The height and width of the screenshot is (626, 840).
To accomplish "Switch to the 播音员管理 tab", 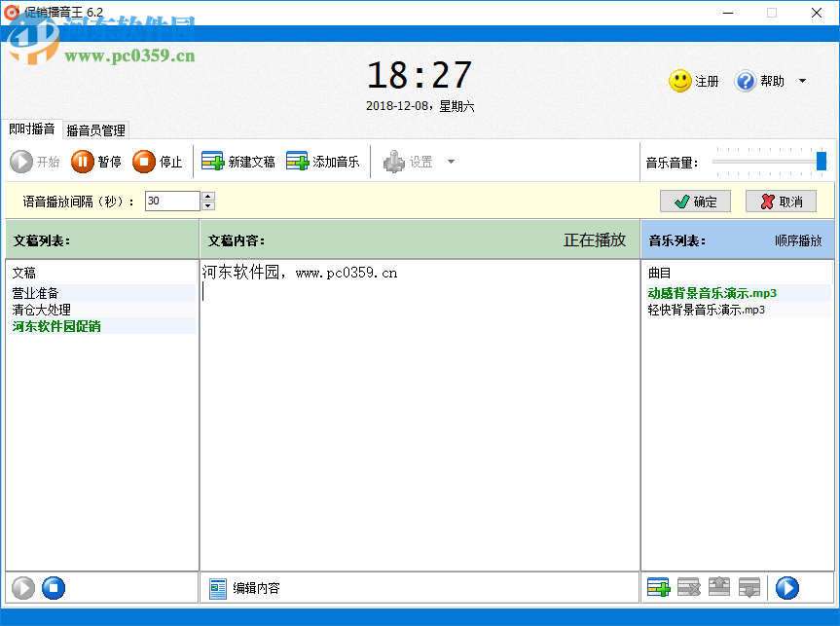I will pyautogui.click(x=97, y=129).
